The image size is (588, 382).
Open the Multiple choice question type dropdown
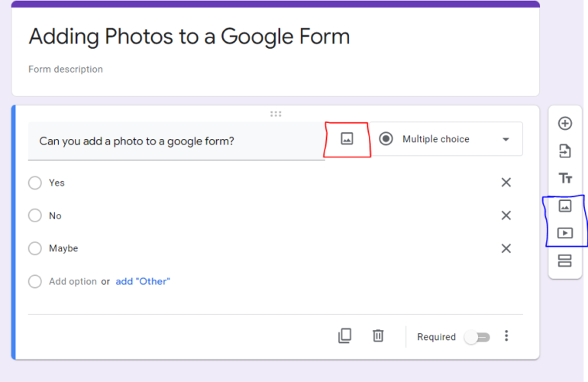(446, 139)
